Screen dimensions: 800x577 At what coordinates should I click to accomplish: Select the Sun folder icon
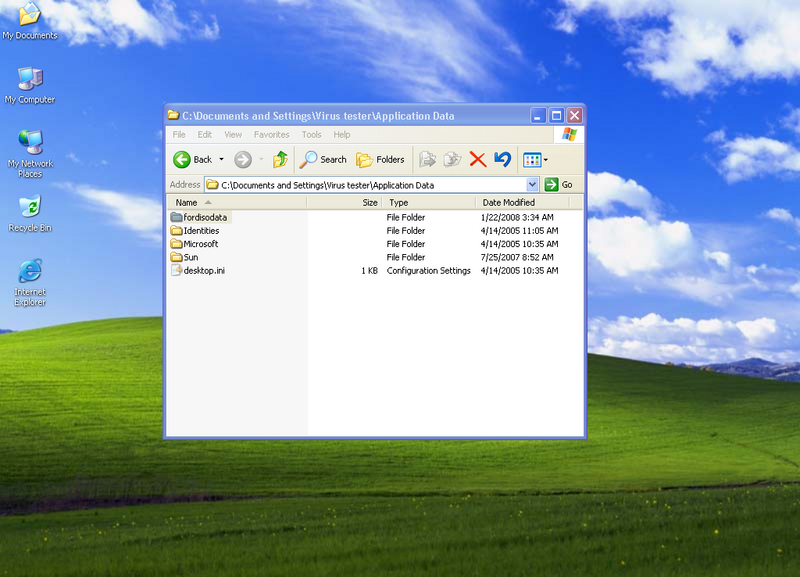[177, 257]
